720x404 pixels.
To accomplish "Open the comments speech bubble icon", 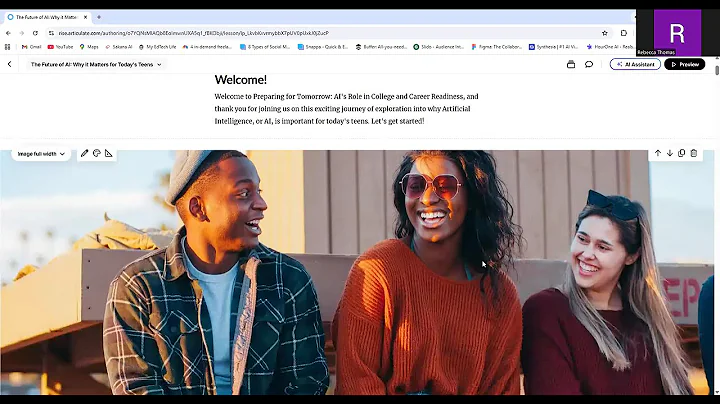I will [x=589, y=64].
